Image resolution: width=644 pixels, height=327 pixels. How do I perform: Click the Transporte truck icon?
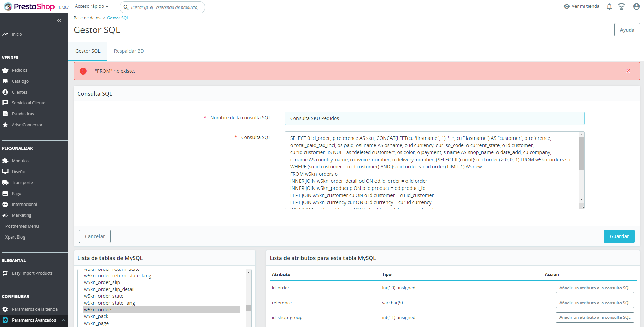coord(5,183)
